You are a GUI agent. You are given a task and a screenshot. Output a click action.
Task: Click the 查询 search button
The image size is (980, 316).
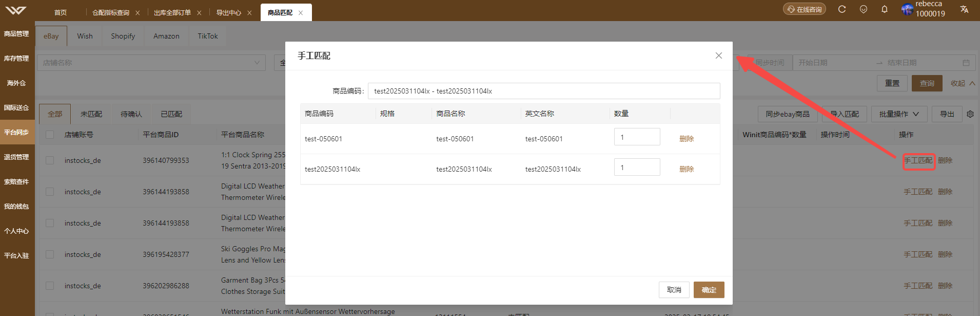(x=927, y=83)
